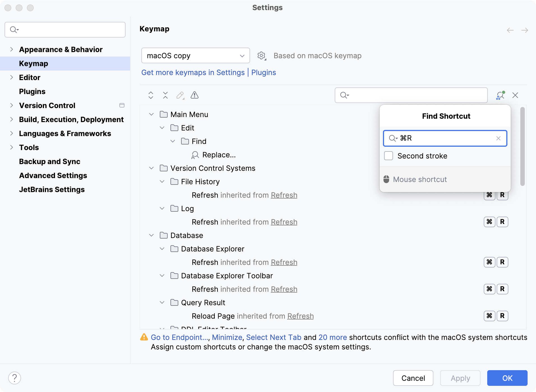
Task: Click the Get more keymaps in Settings link
Action: pyautogui.click(x=193, y=73)
